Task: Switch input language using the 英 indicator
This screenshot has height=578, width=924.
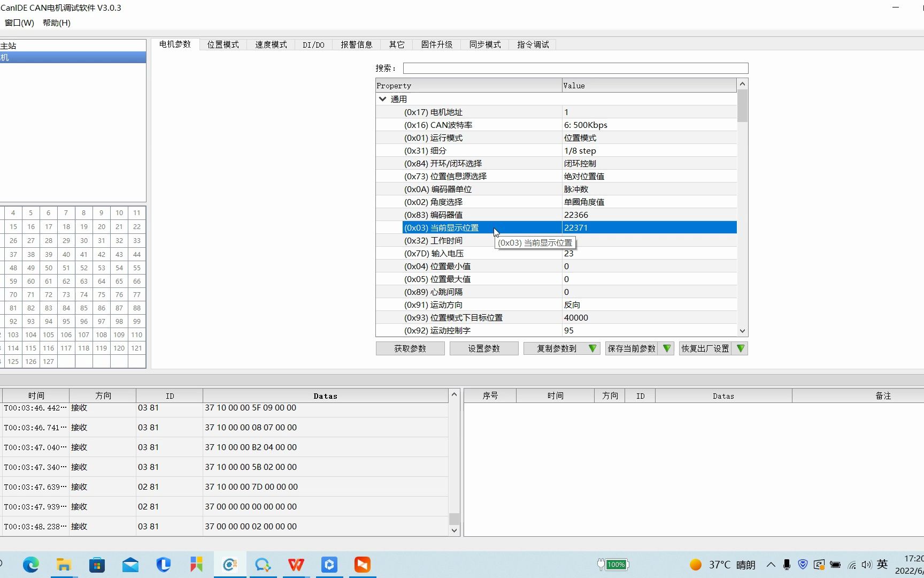Action: pyautogui.click(x=882, y=565)
